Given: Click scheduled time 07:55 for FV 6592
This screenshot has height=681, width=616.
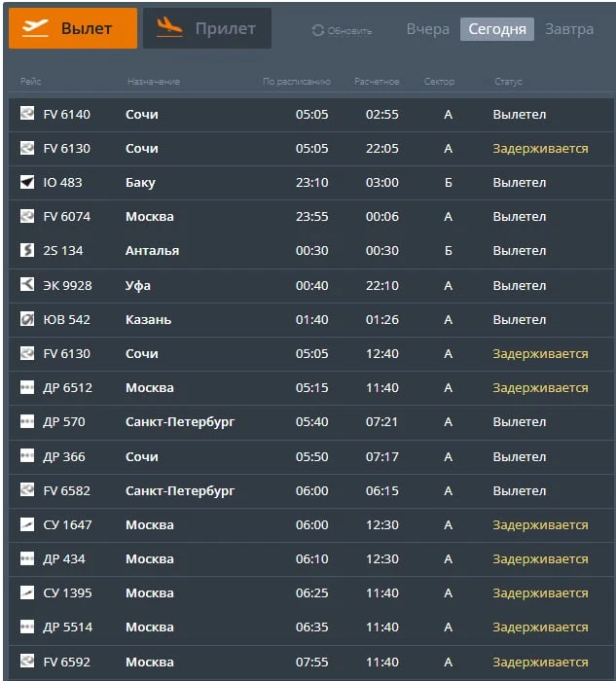Looking at the screenshot, I should [x=312, y=662].
